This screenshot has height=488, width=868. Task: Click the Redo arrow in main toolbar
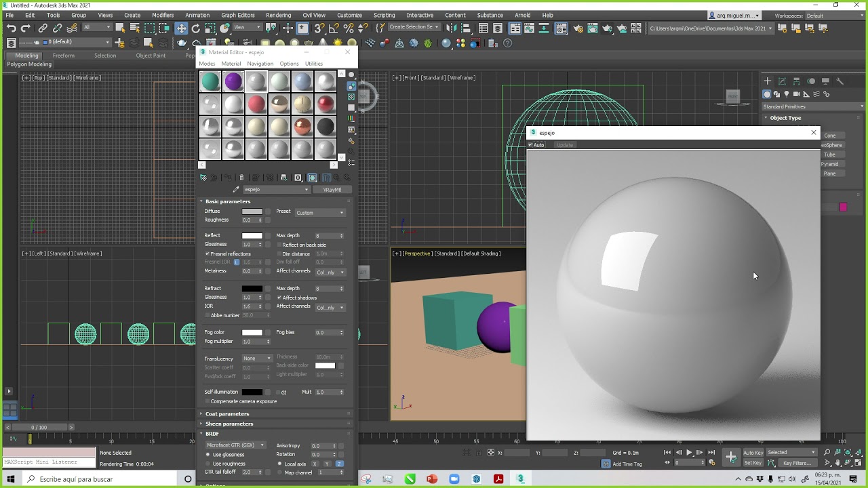26,28
